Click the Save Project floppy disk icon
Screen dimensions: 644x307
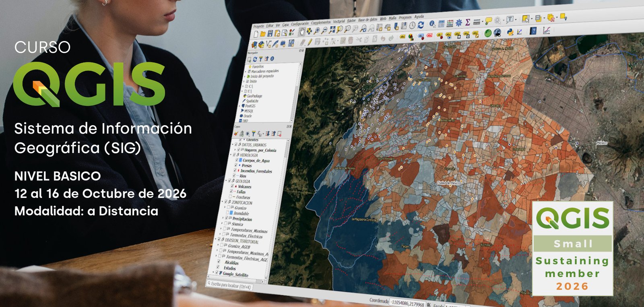coord(270,33)
